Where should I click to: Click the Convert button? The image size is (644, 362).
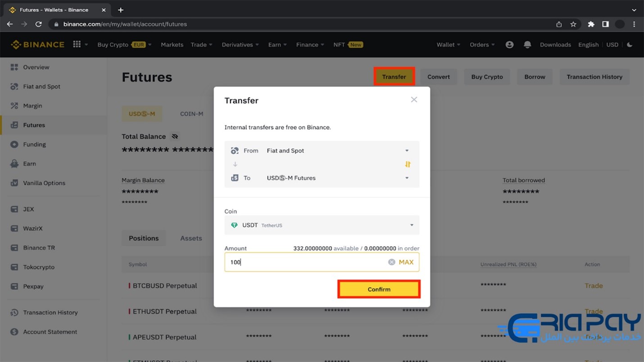point(439,77)
